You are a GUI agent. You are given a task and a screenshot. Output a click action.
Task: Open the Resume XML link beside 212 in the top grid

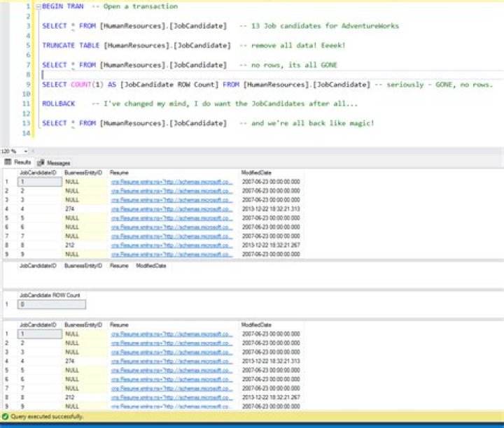point(171,245)
